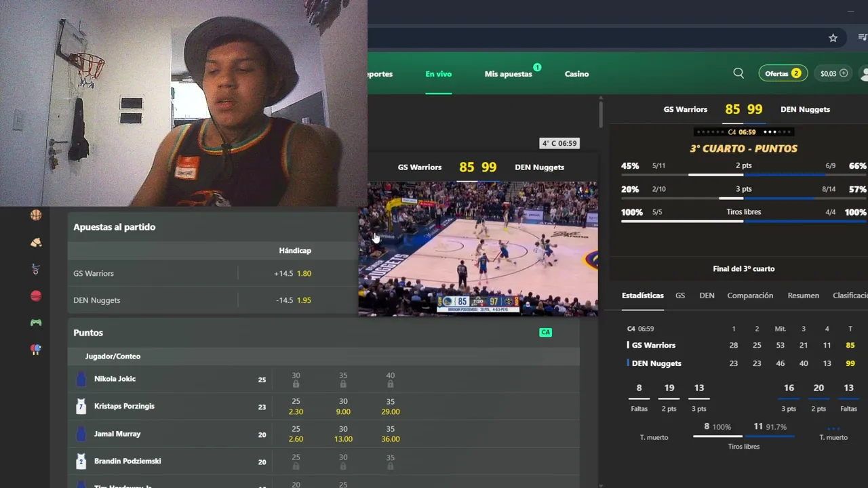This screenshot has width=868, height=488.
Task: Click Nikola Jokic jersey icon
Action: coord(81,379)
